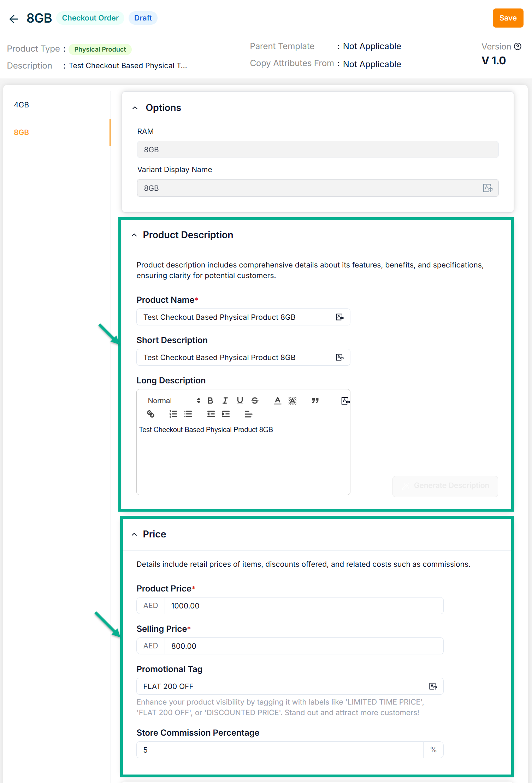Screen dimensions: 532x783
Task: Apply italic formatting in the editor
Action: [225, 400]
